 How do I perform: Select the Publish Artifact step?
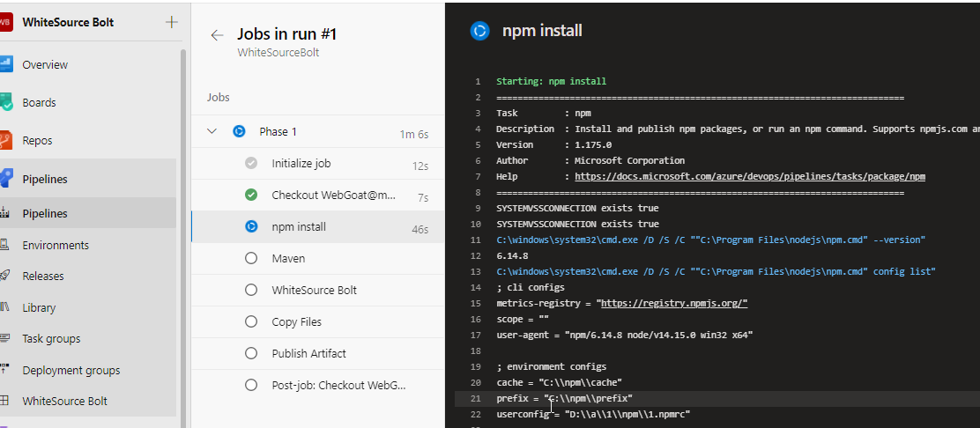(x=317, y=353)
